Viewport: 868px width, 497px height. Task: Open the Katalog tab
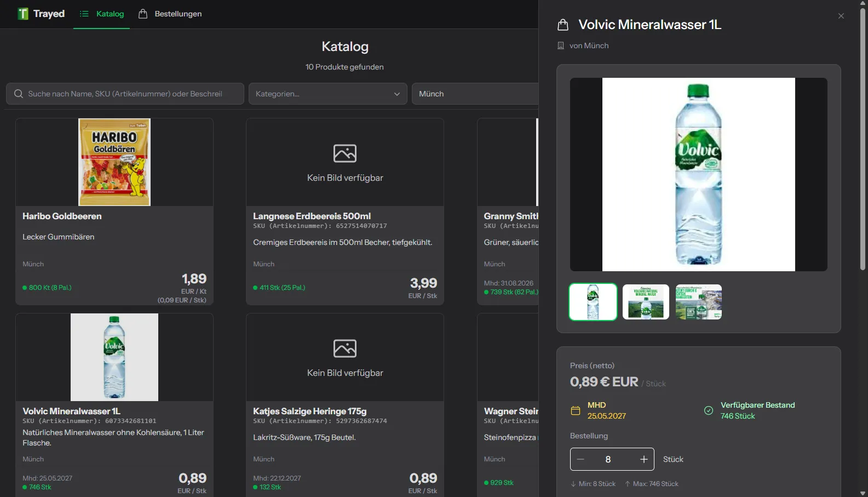tap(102, 14)
